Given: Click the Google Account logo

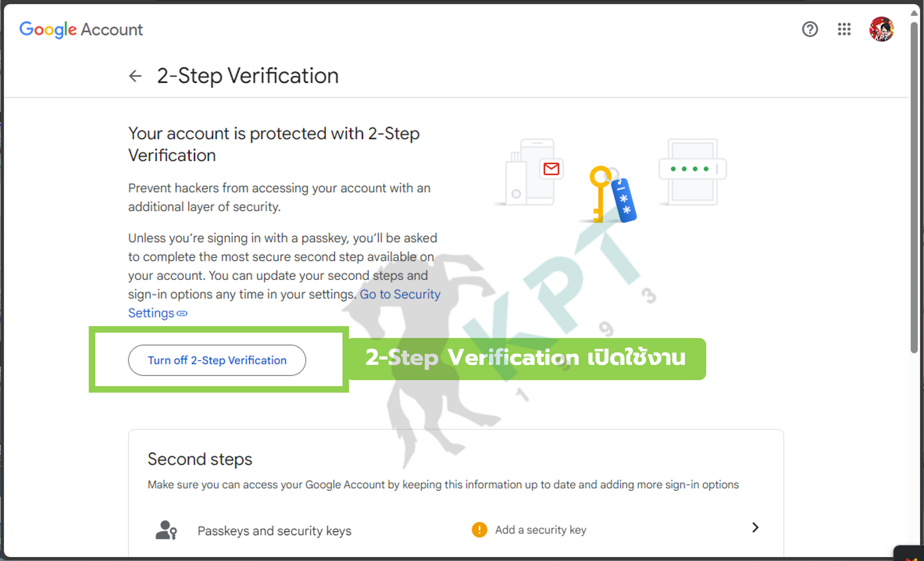Looking at the screenshot, I should 81,30.
